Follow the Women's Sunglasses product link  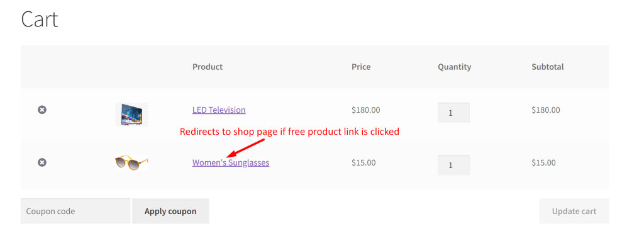231,163
